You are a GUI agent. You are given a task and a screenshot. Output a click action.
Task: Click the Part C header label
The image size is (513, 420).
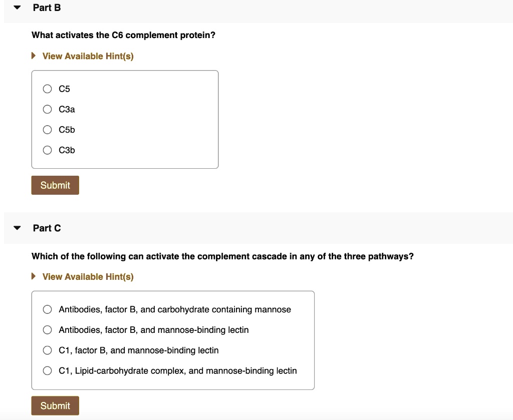[47, 228]
